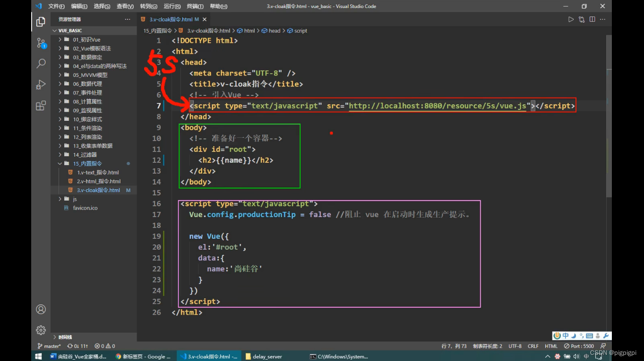Click the script breadcrumb item
Viewport: 644px width, 361px height.
297,31
